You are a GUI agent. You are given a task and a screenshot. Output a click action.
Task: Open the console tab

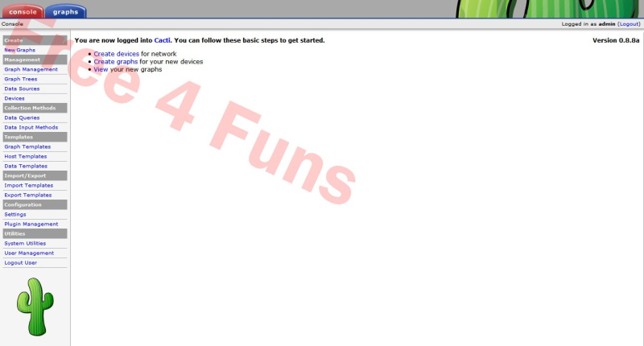click(22, 12)
